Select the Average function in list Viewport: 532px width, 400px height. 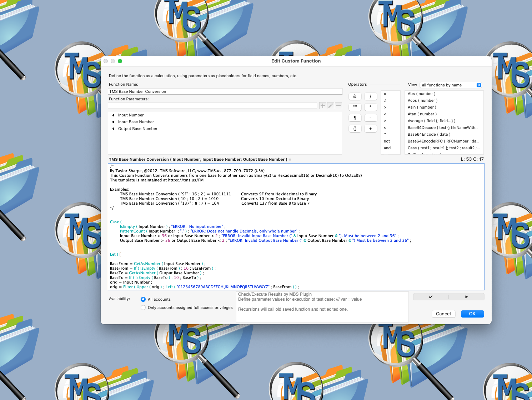coord(444,121)
